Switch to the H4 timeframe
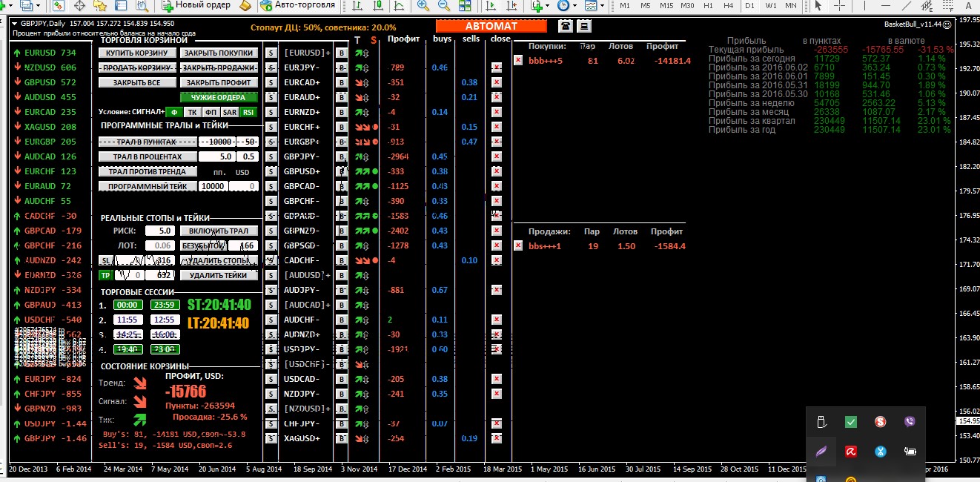The image size is (980, 482). (729, 5)
